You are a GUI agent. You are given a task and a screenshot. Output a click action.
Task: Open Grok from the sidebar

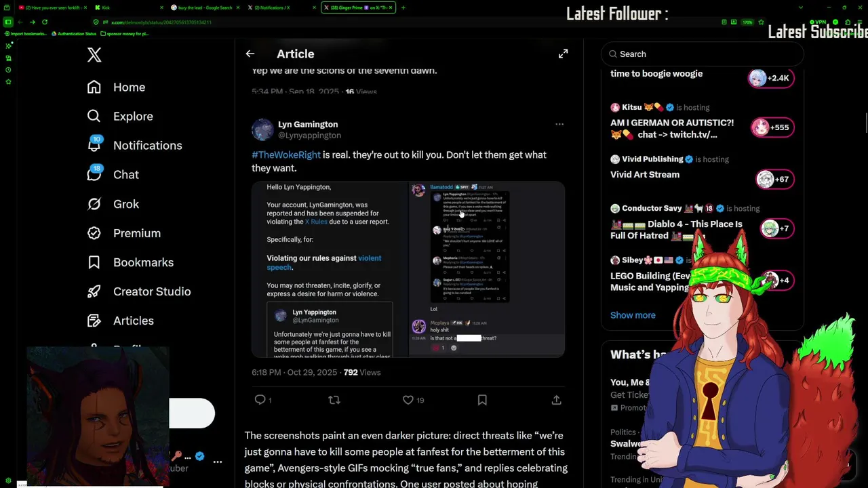point(113,203)
